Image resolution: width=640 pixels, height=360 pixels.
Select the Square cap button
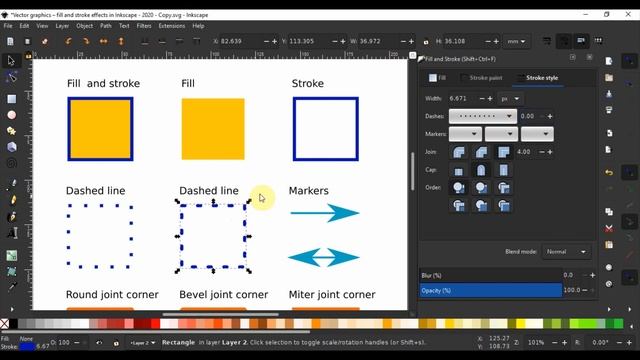(504, 170)
